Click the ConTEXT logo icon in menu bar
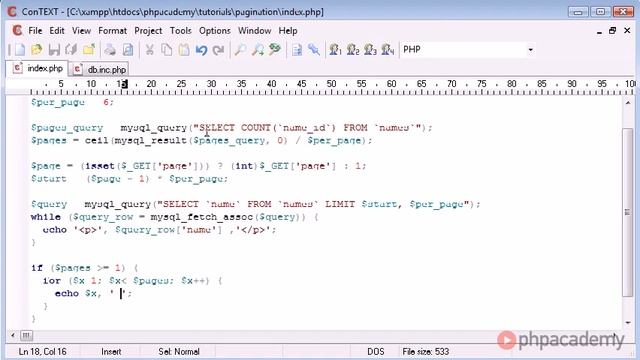The width and height of the screenshot is (640, 360). 17,31
